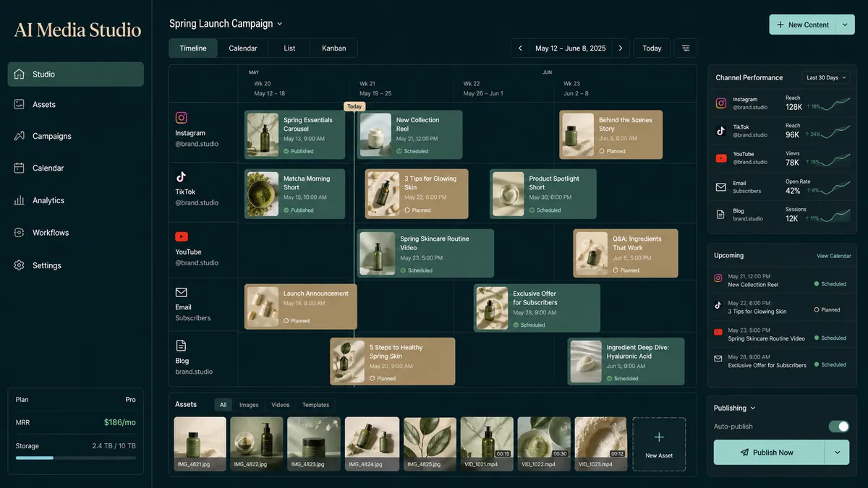Click the Analytics bar chart icon
This screenshot has width=868, height=488.
click(20, 200)
